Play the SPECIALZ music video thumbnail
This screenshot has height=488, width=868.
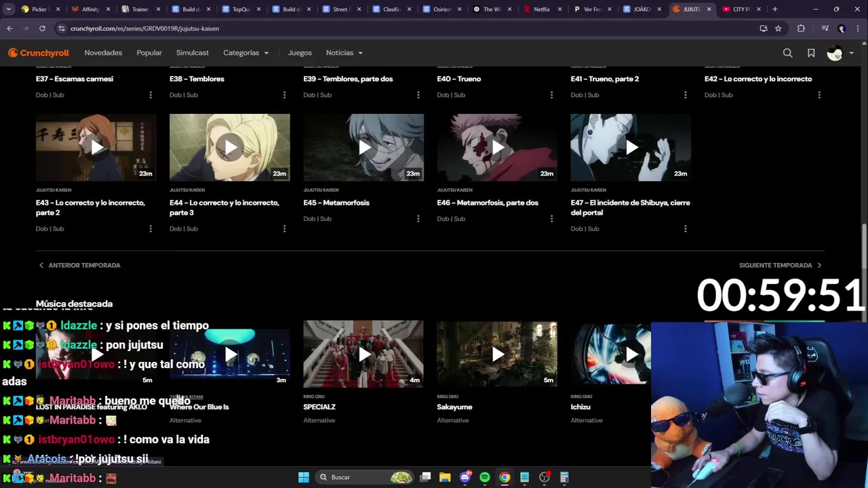pyautogui.click(x=363, y=354)
